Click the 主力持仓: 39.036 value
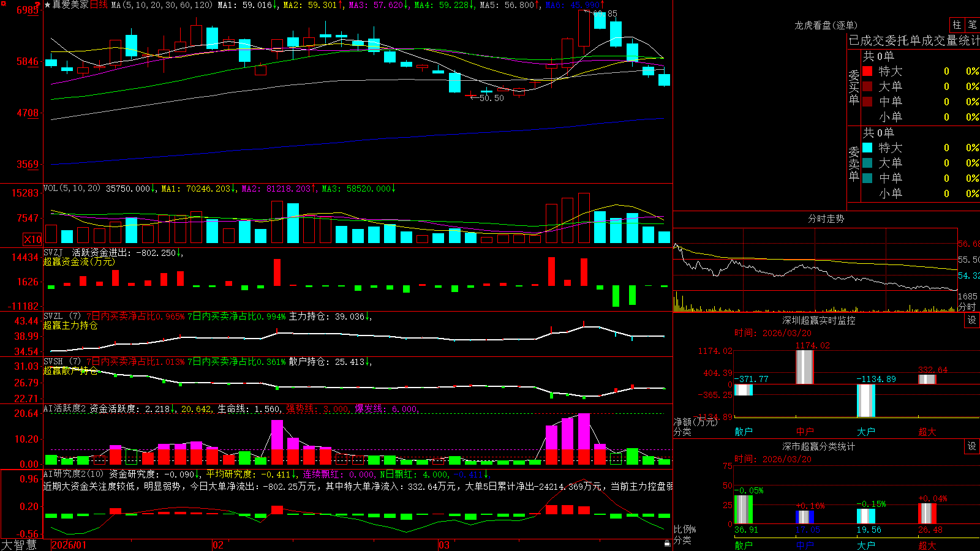980x551 pixels. (x=330, y=317)
